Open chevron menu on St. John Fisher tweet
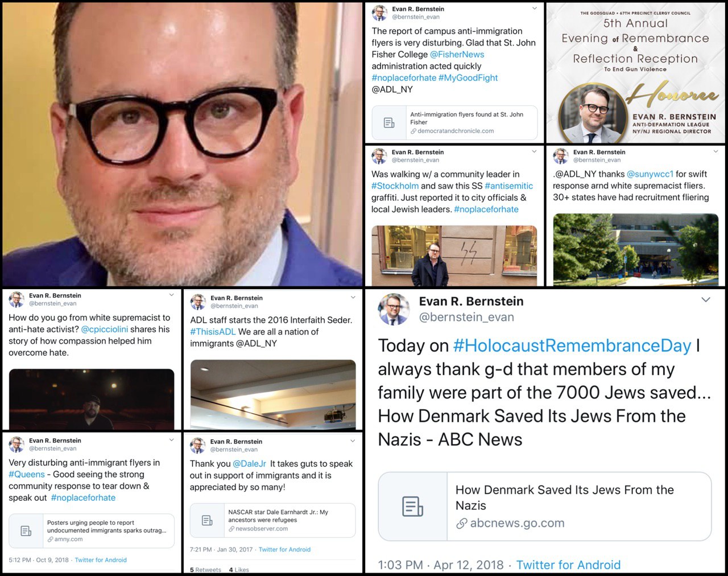This screenshot has height=576, width=728. 534,9
